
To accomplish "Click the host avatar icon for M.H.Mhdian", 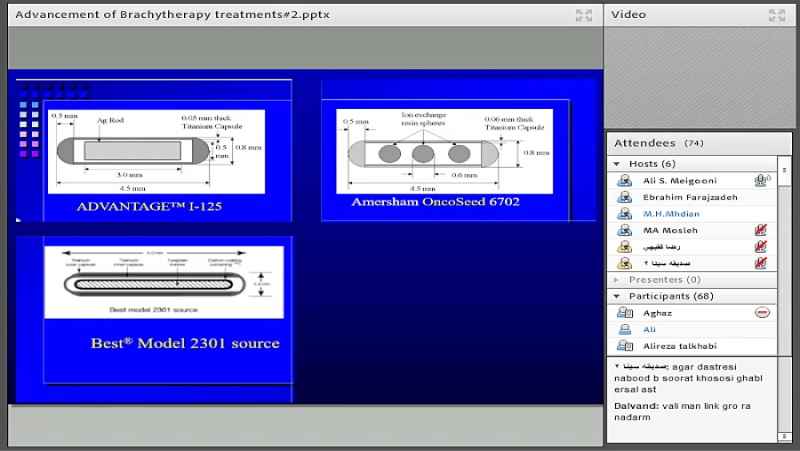I will [624, 214].
